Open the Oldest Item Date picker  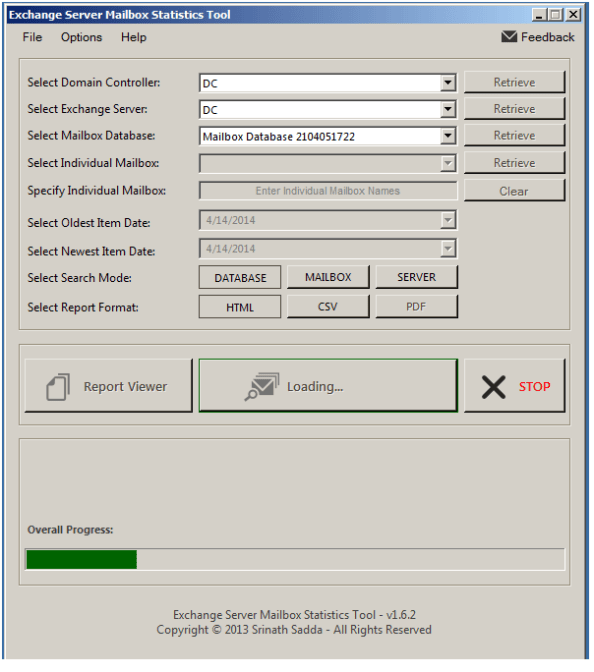447,220
